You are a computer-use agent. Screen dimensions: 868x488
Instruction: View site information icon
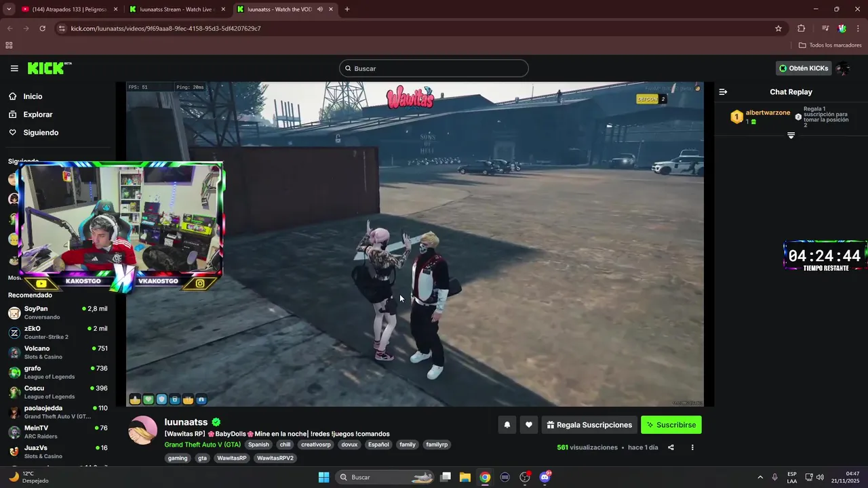tap(62, 28)
